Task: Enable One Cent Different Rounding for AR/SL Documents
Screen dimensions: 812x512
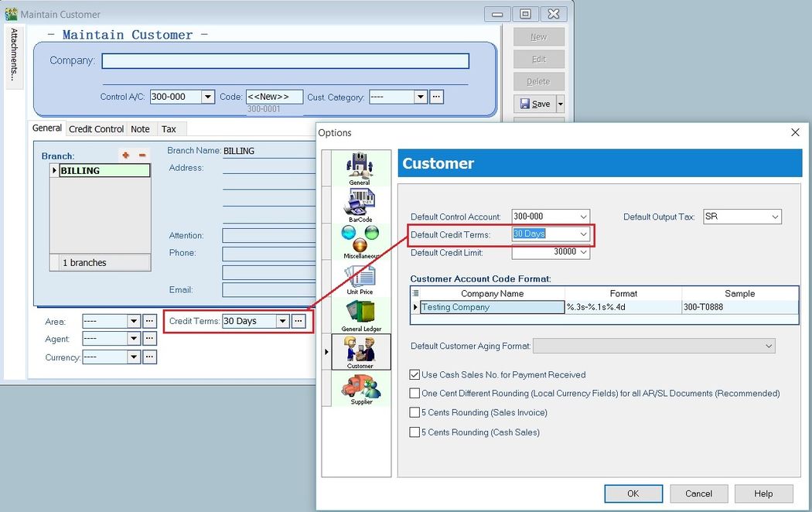Action: point(415,393)
